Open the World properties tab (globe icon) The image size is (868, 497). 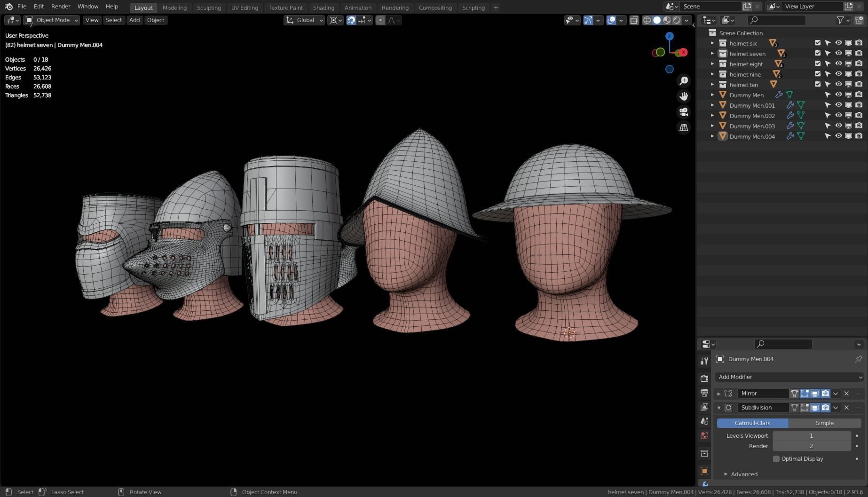click(704, 435)
